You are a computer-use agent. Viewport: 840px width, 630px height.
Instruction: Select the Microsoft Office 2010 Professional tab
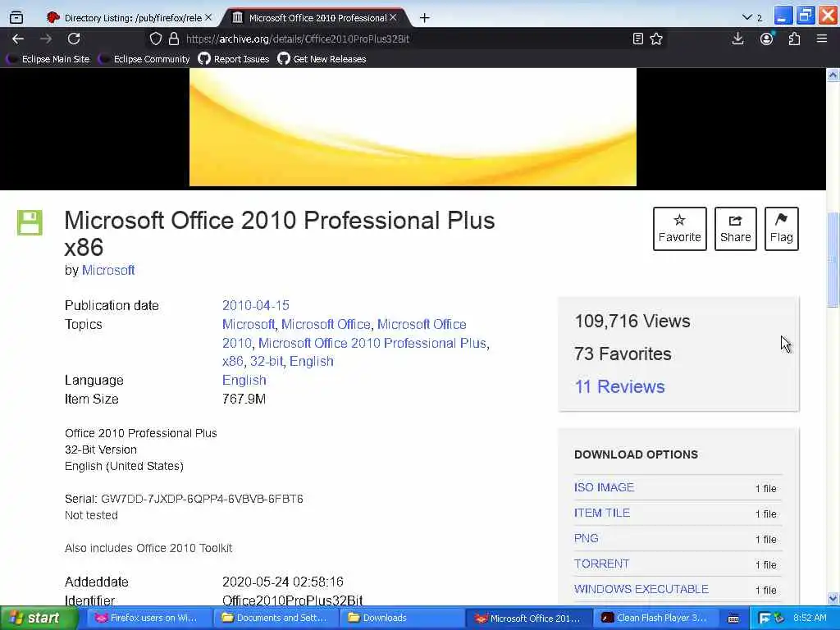[x=315, y=18]
